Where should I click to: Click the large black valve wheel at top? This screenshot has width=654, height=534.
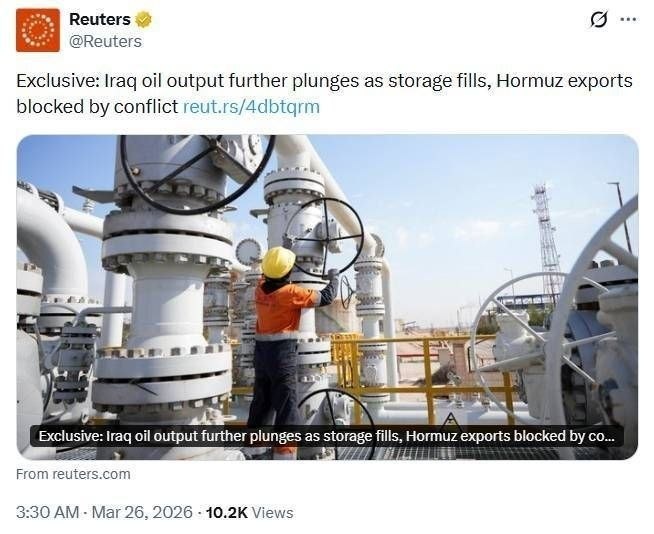[198, 174]
